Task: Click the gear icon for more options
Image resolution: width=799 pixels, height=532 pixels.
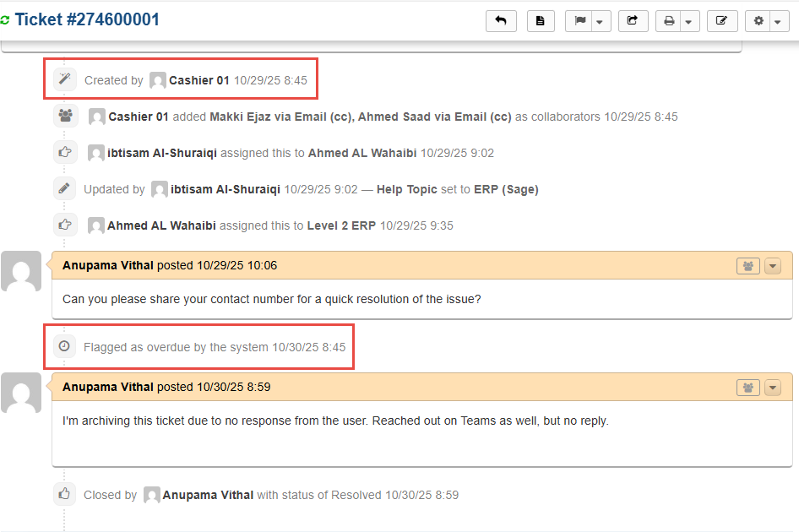Action: pos(759,21)
